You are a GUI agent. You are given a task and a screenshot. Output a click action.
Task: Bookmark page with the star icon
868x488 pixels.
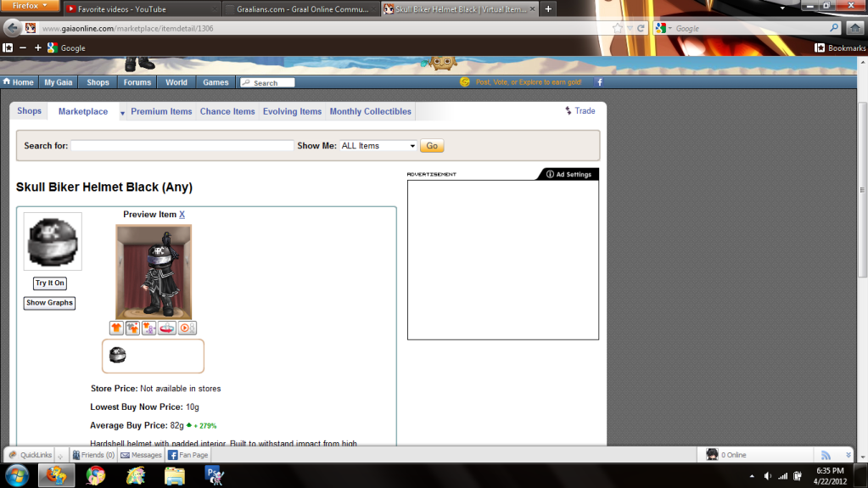click(618, 28)
